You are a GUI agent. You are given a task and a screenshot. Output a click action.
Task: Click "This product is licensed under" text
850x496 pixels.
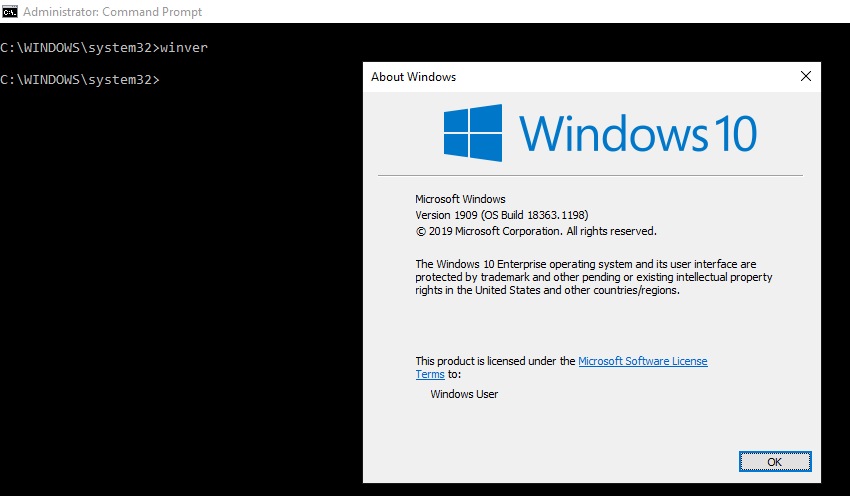pos(495,361)
